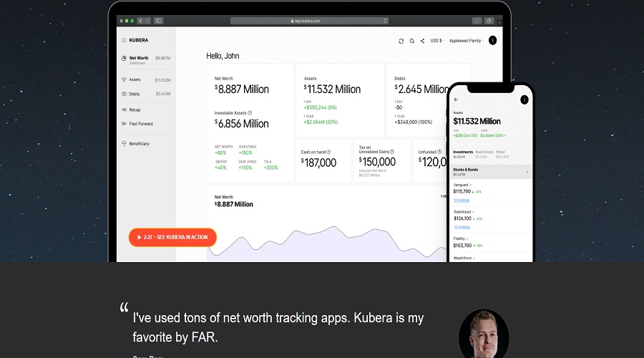Click the $187,000 cash on hand value
This screenshot has height=358, width=644.
[318, 163]
